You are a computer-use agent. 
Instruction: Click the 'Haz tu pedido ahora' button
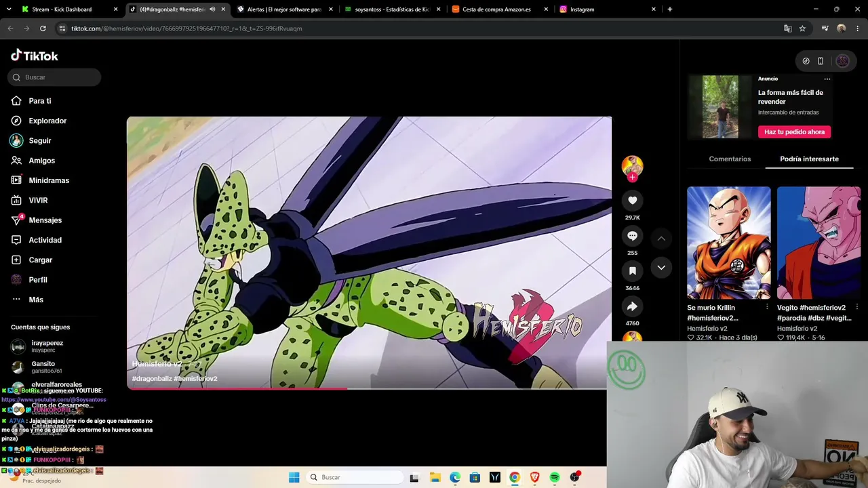tap(794, 132)
